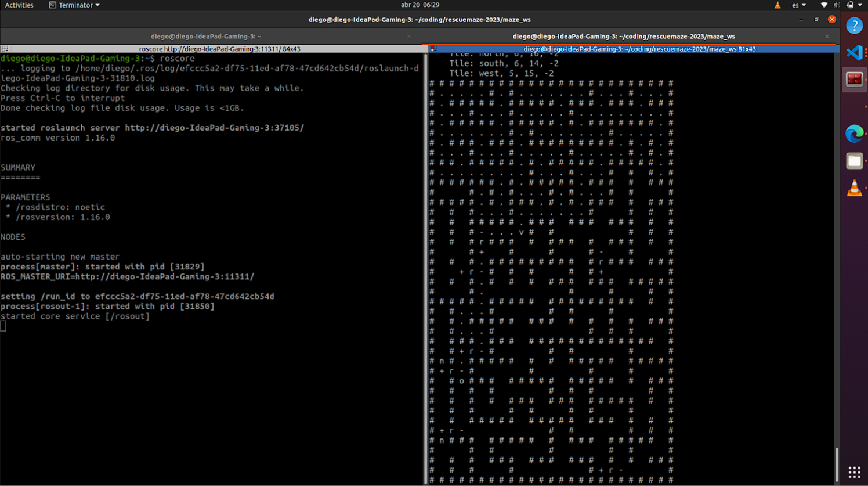This screenshot has width=868, height=486.
Task: Open VLC media player from the dock
Action: (x=854, y=188)
